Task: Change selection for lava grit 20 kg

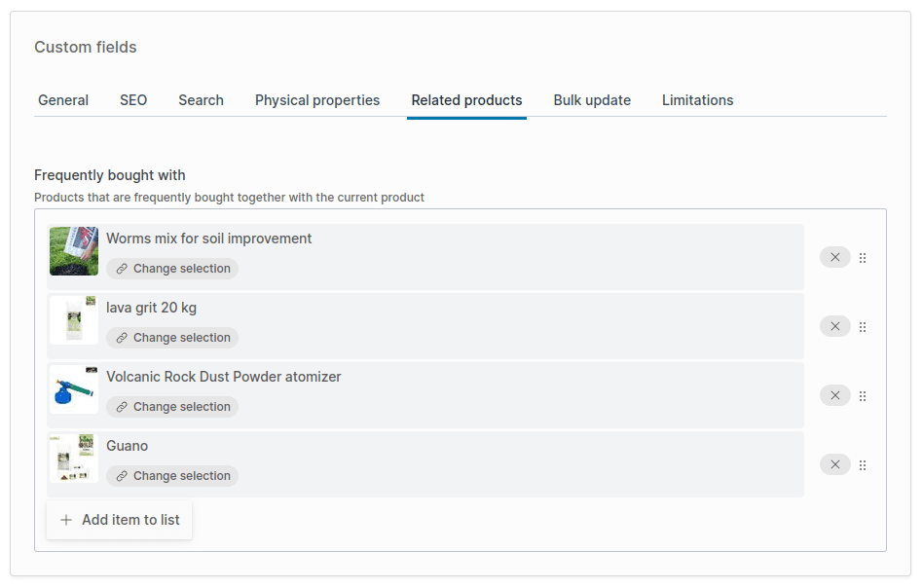Action: coord(172,338)
